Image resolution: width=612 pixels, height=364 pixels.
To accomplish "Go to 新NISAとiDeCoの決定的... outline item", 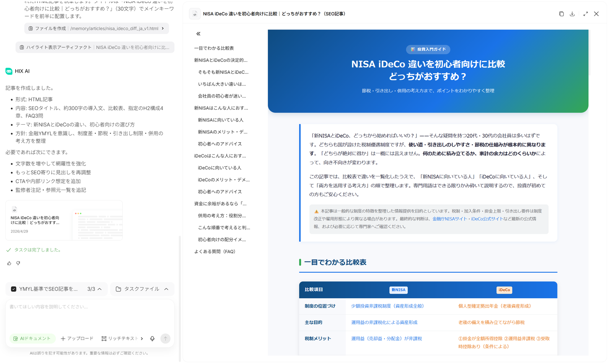I will 221,60.
